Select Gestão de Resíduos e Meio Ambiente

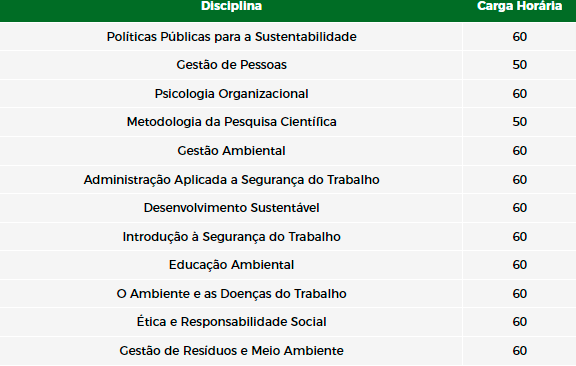point(231,351)
